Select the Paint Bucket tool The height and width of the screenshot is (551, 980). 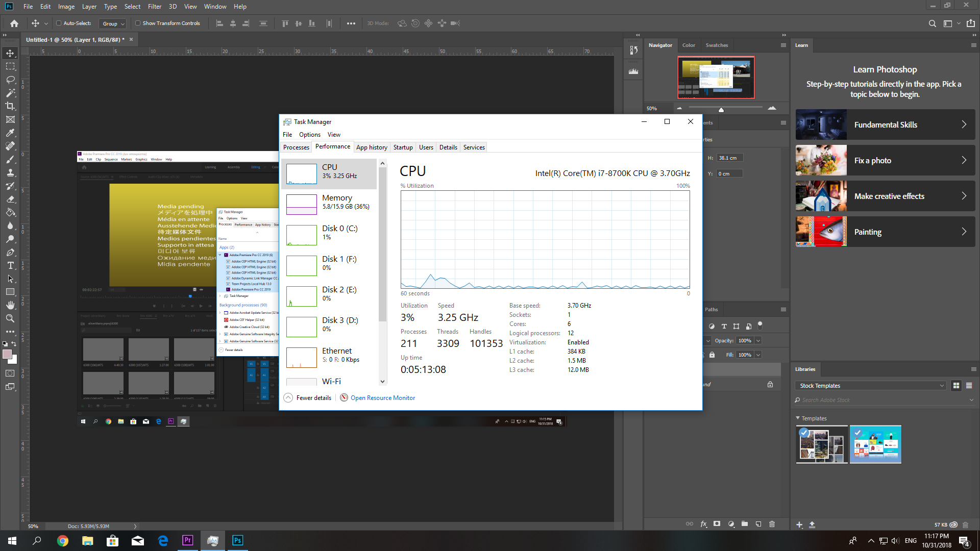10,212
